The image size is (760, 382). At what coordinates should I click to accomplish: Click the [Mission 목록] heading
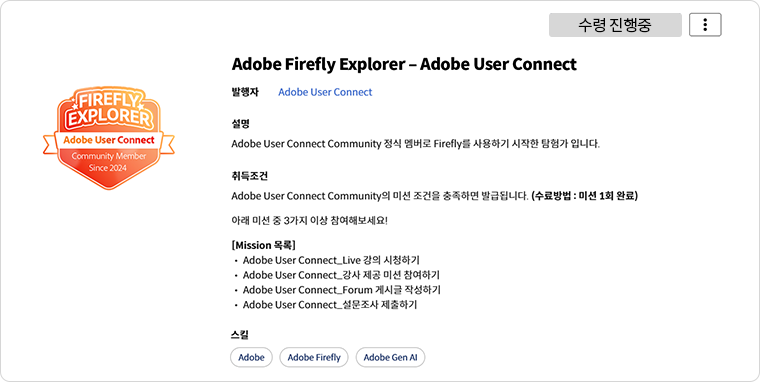click(264, 245)
